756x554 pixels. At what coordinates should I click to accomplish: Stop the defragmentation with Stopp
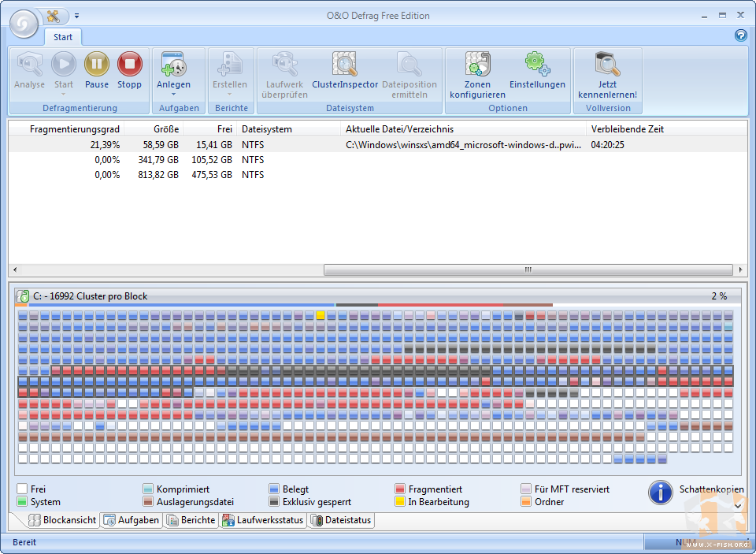(130, 64)
